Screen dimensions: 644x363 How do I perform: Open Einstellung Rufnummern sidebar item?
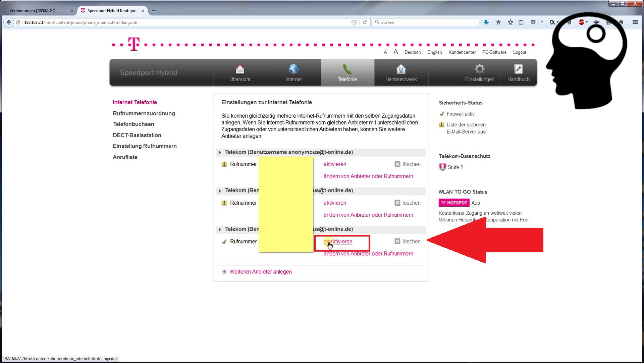tap(145, 146)
